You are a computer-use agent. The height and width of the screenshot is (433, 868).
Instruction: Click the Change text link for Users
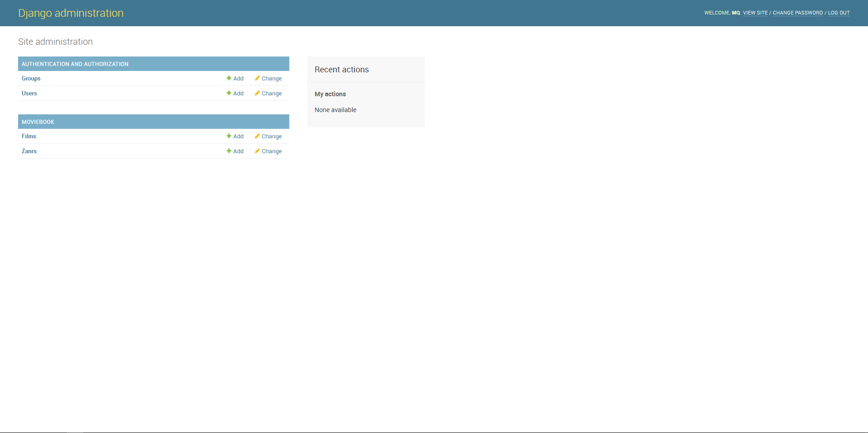272,94
